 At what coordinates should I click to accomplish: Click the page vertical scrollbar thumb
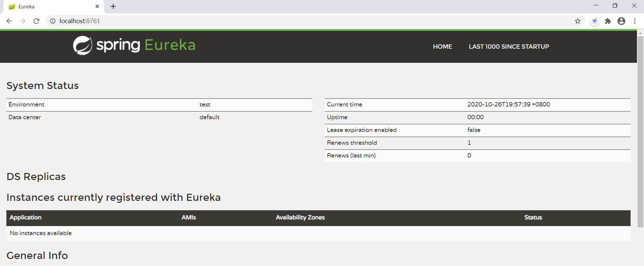click(x=640, y=132)
